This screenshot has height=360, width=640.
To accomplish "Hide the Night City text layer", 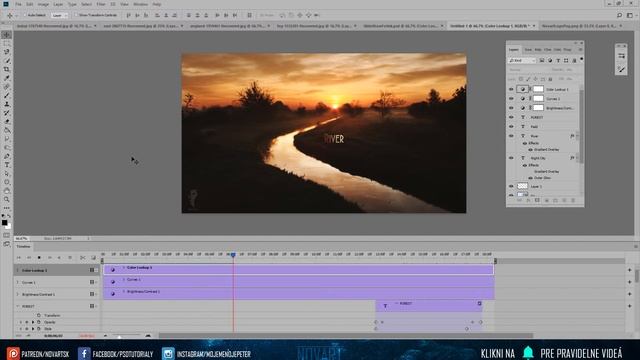I will (511, 158).
